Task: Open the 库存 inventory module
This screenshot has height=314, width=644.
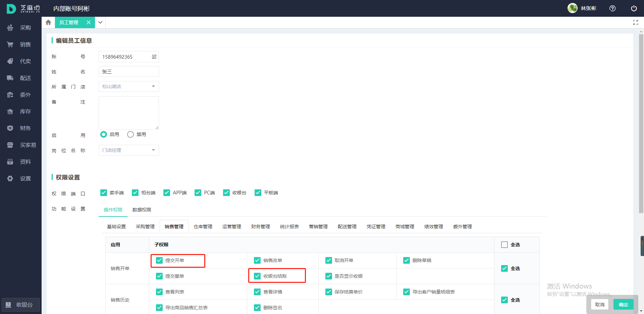Action: [x=20, y=112]
